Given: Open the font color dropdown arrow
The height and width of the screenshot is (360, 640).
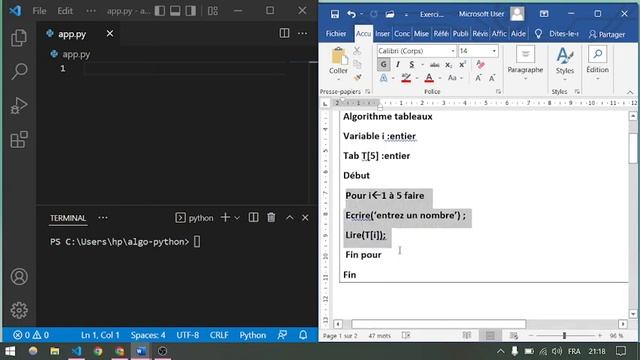Looking at the screenshot, I should click(440, 78).
